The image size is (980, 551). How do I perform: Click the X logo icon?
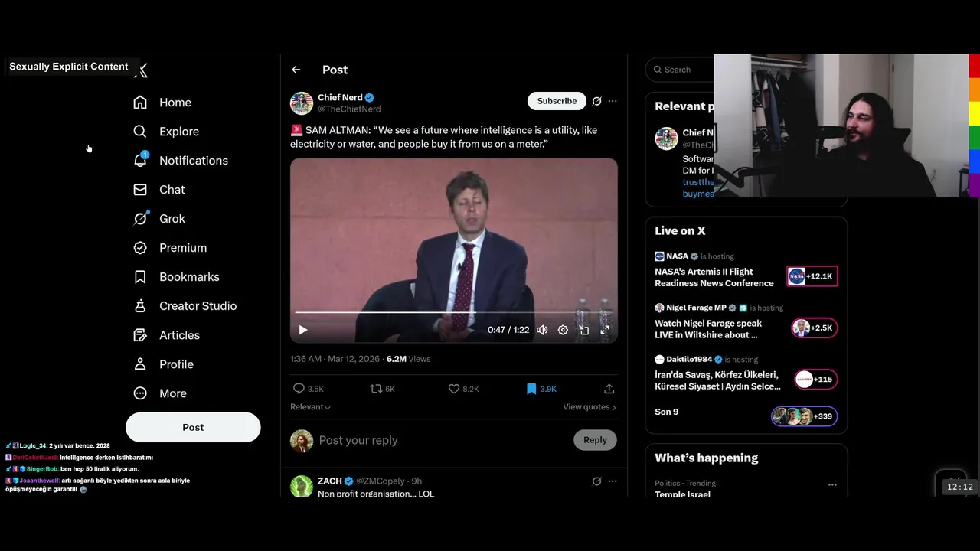pyautogui.click(x=141, y=70)
